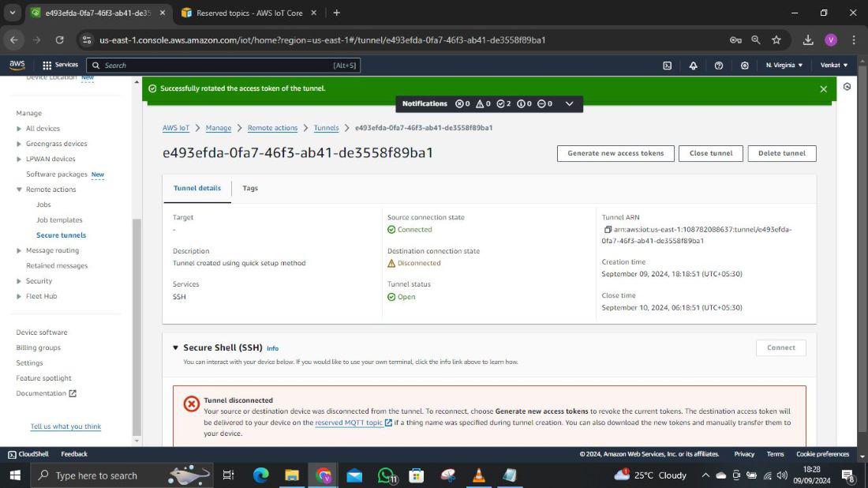Switch to Reserved topics browser tab
This screenshot has width=868, height=488.
[x=249, y=13]
